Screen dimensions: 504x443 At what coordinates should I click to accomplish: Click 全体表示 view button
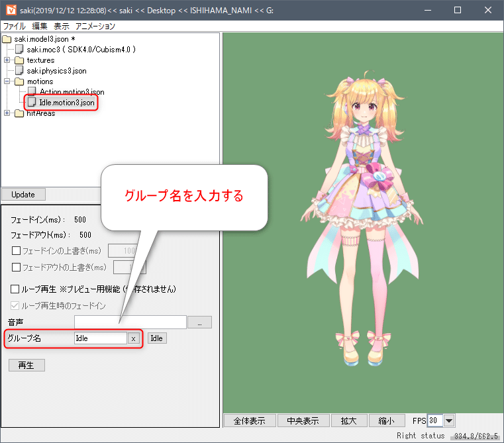click(250, 420)
